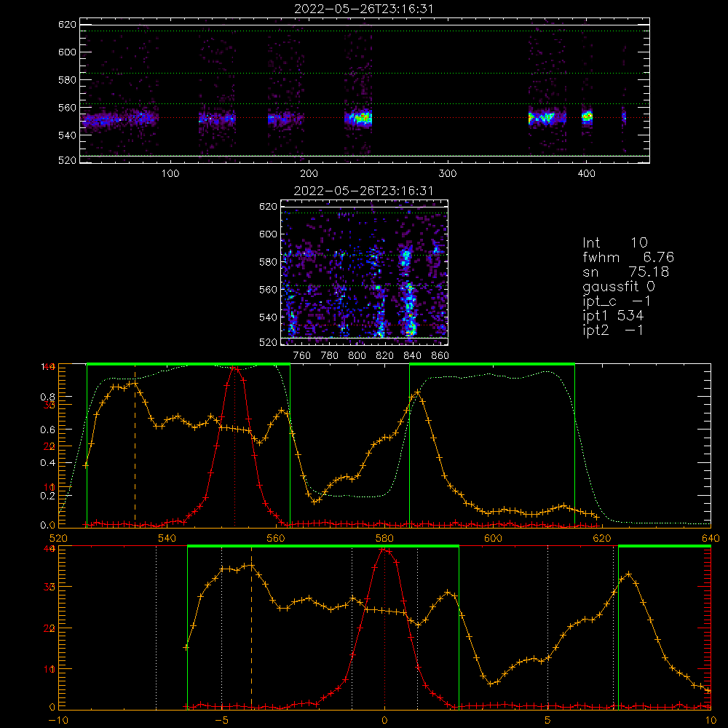Viewport: 728px width, 728px height.
Task: Click the top plot title 2022-05-26T23:16:31
Action: (363, 9)
